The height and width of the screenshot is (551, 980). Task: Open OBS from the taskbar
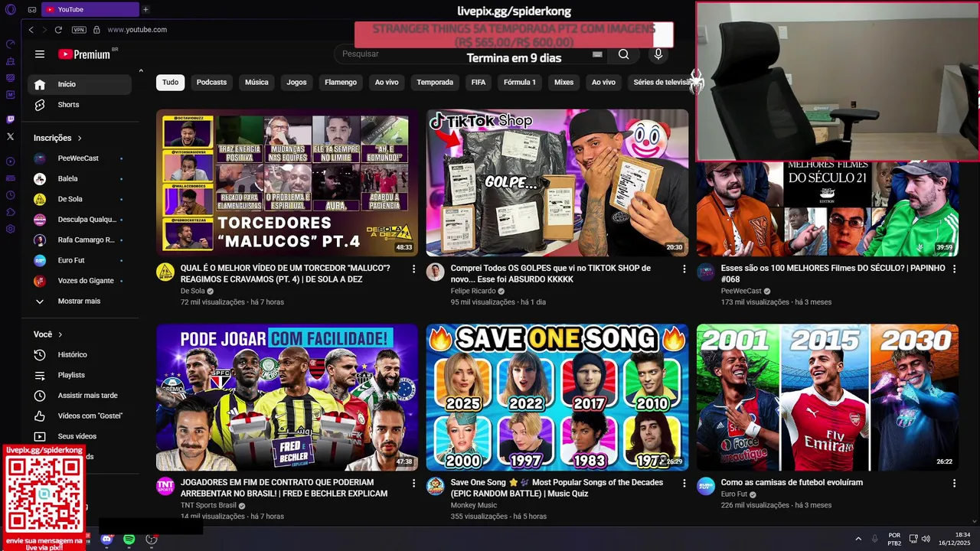point(151,540)
